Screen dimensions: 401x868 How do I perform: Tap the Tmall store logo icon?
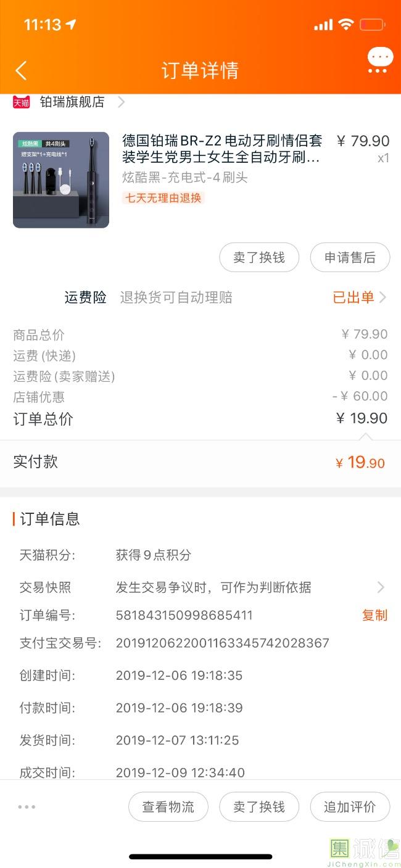point(22,102)
